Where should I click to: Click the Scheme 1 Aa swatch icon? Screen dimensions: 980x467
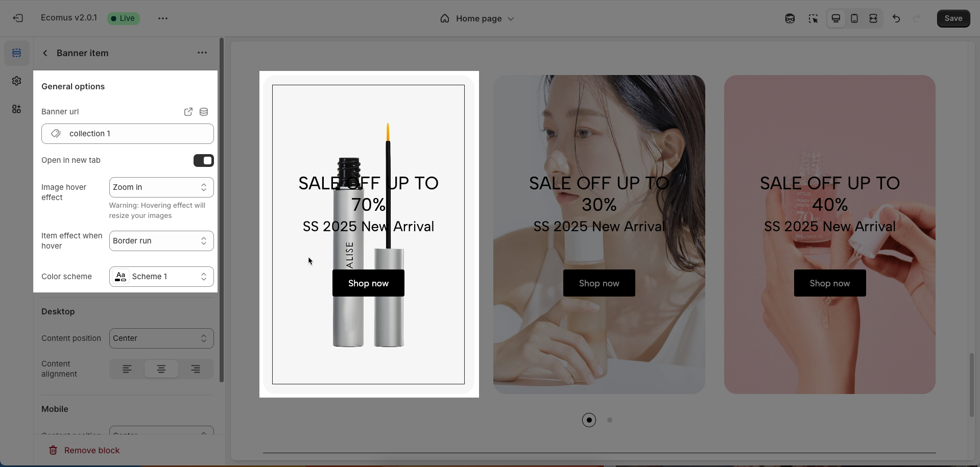tap(121, 277)
